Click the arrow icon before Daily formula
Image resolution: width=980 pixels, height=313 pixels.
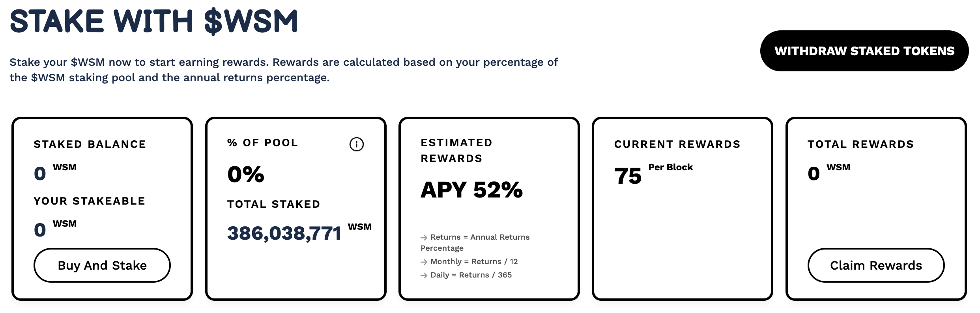[x=424, y=276]
